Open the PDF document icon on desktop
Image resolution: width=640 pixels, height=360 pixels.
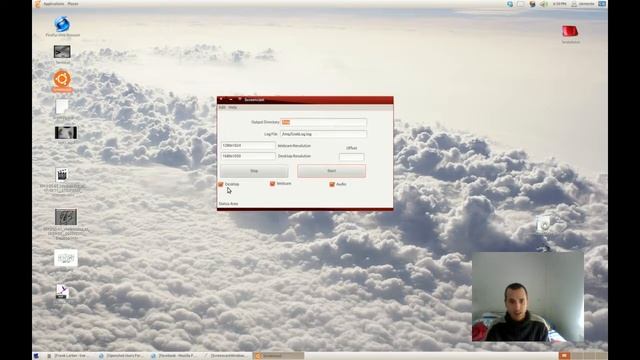pyautogui.click(x=62, y=292)
